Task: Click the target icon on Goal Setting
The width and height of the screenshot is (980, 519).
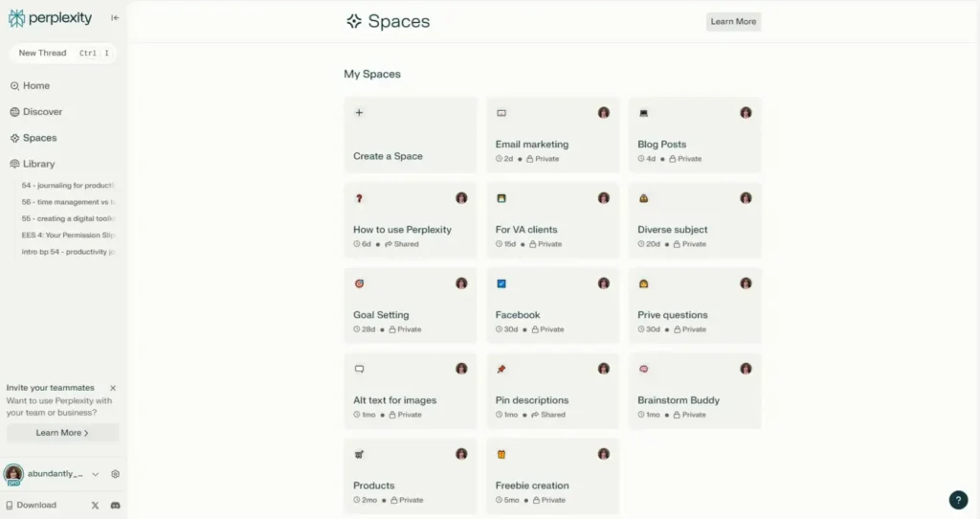Action: 359,283
